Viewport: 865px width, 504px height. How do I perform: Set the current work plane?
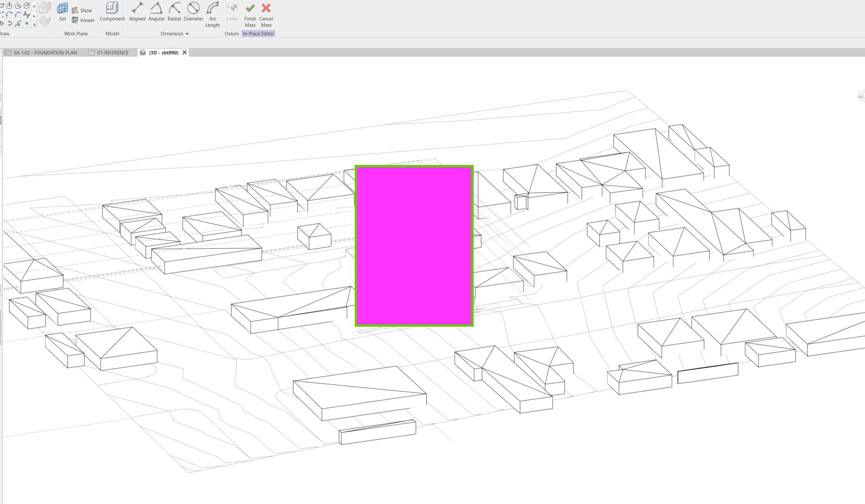[x=62, y=10]
